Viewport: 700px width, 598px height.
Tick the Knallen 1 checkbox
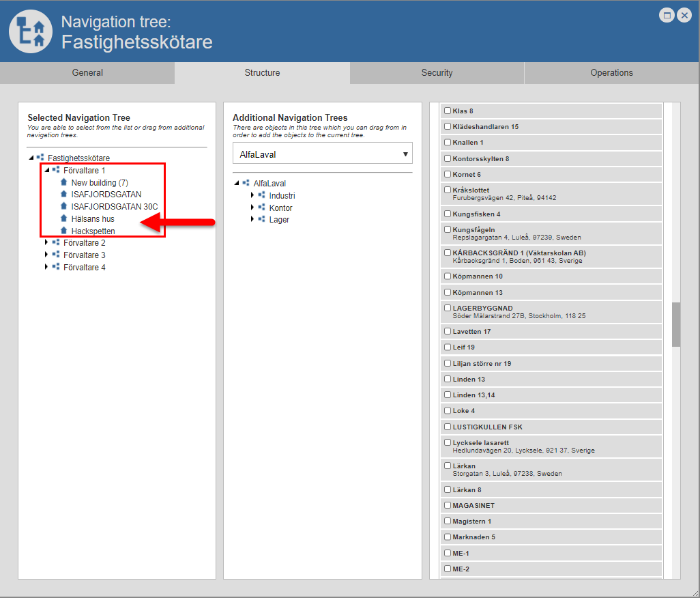pyautogui.click(x=448, y=142)
